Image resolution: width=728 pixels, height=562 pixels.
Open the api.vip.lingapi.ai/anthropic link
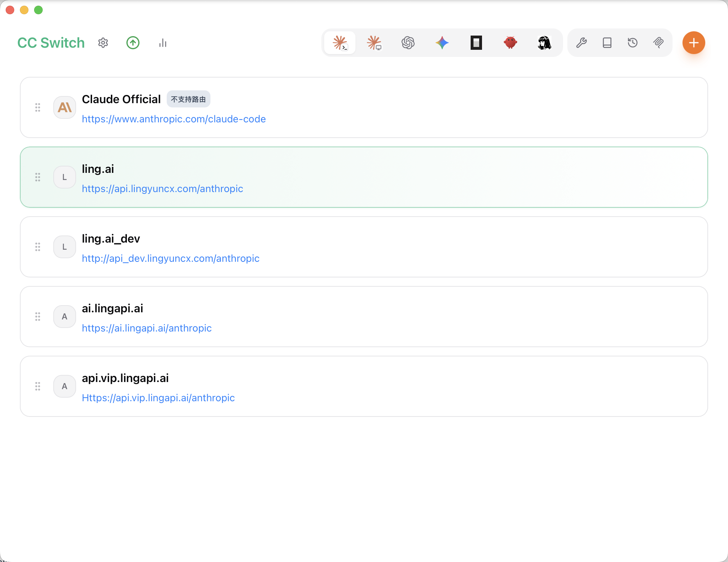(x=158, y=398)
